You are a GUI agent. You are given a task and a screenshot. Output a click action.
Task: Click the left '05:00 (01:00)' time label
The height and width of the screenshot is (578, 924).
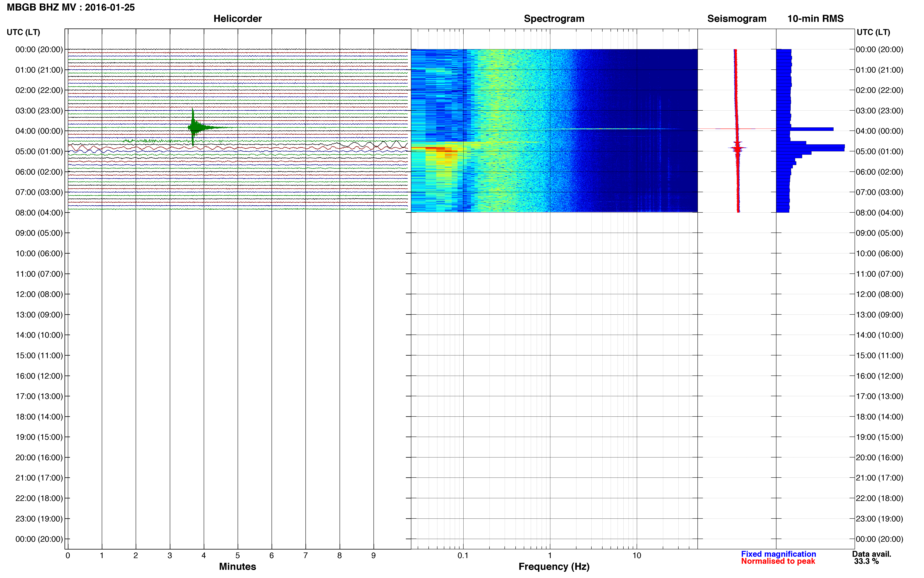[39, 151]
